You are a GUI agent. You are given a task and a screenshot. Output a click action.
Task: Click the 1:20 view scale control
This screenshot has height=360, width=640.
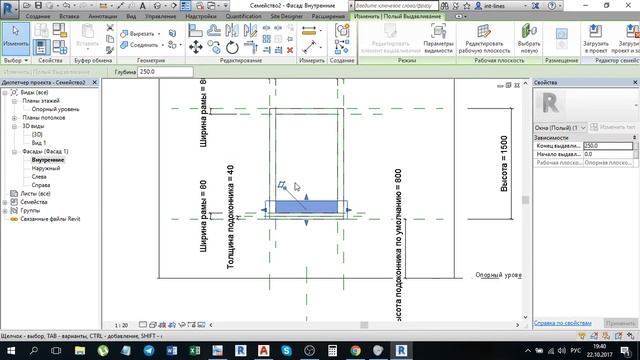click(121, 325)
